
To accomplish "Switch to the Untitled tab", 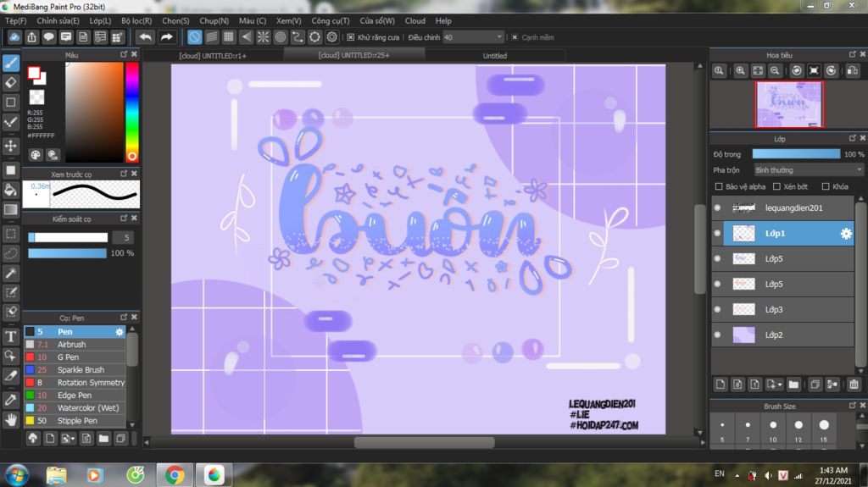I will coord(495,55).
